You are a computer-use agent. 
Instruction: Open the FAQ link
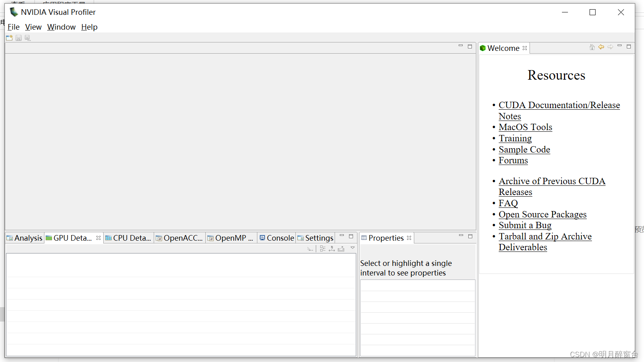tap(508, 203)
